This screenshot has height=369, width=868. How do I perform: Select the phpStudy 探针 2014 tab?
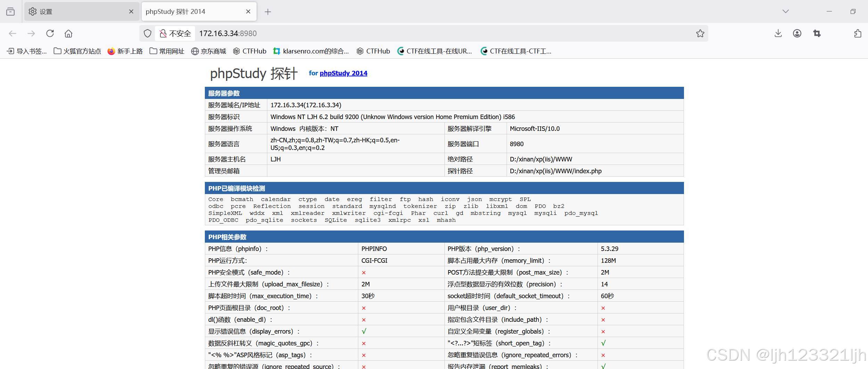(x=199, y=11)
